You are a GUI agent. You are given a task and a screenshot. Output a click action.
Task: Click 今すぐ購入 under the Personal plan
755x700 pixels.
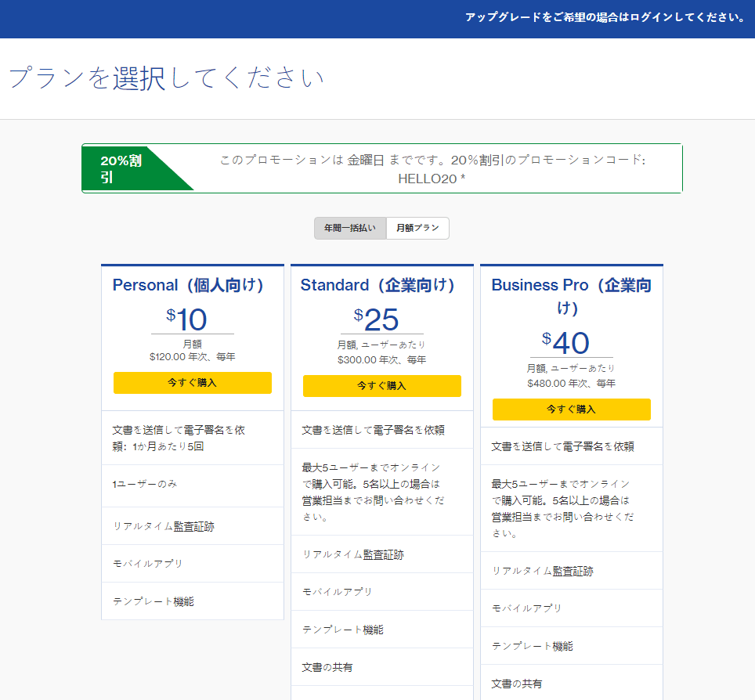point(193,383)
